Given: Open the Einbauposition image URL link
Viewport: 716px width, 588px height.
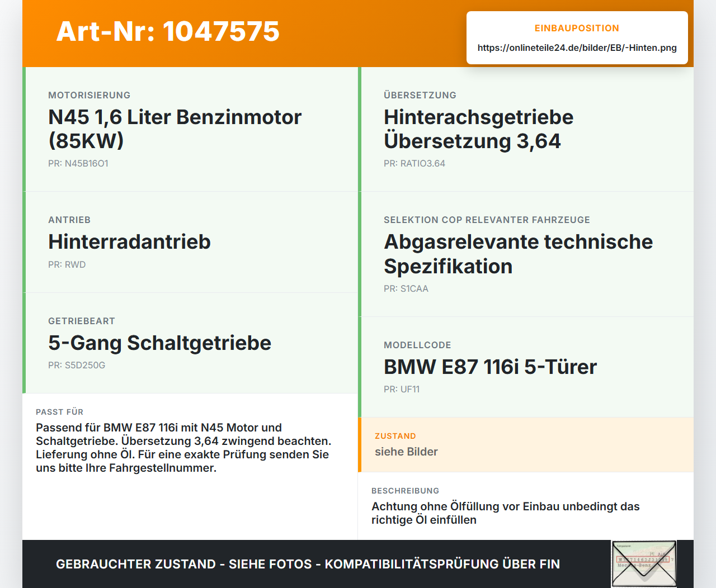Looking at the screenshot, I should pyautogui.click(x=577, y=48).
